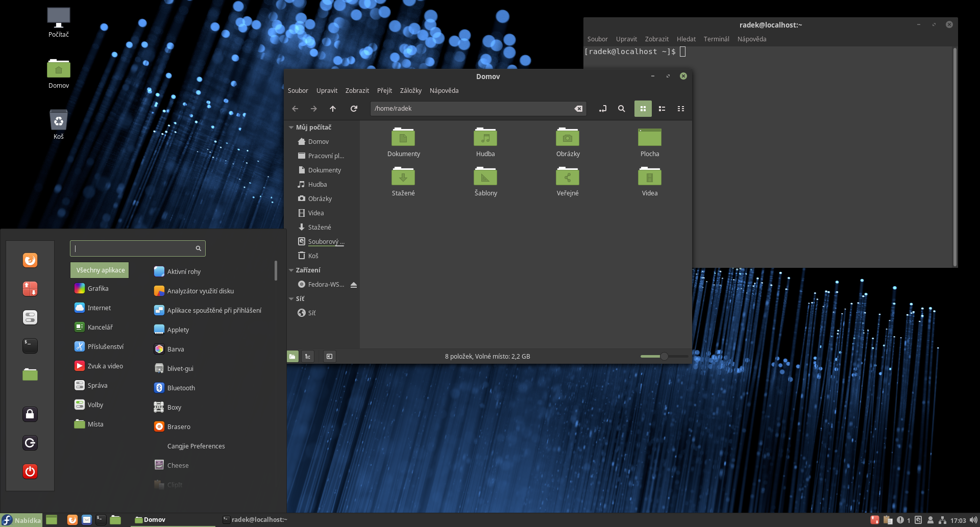Click the reload button in file manager toolbar
The image size is (980, 527).
[x=354, y=109]
